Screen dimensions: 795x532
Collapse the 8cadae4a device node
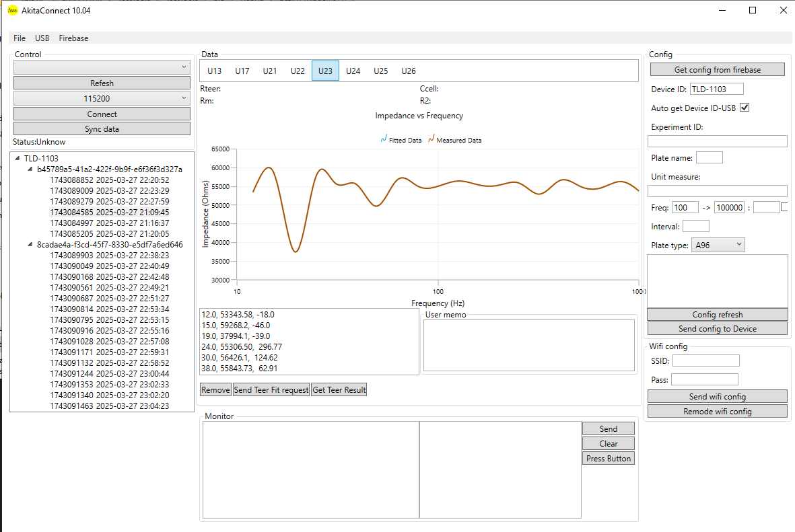click(x=29, y=244)
